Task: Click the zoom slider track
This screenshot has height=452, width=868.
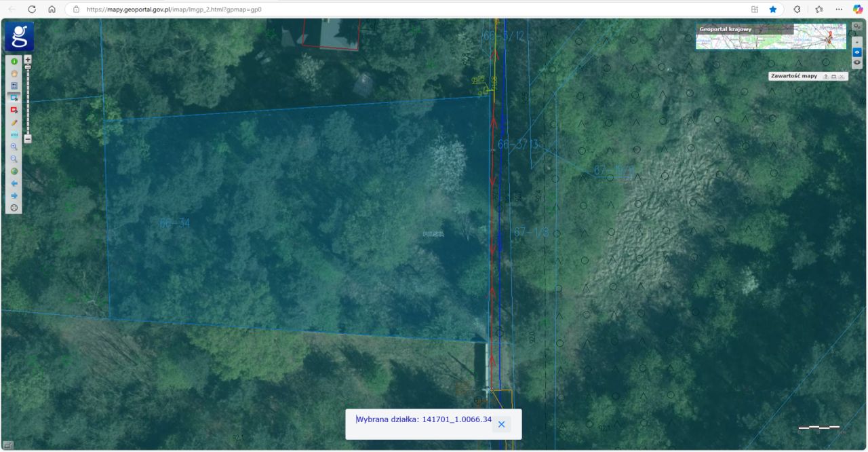Action: click(28, 102)
